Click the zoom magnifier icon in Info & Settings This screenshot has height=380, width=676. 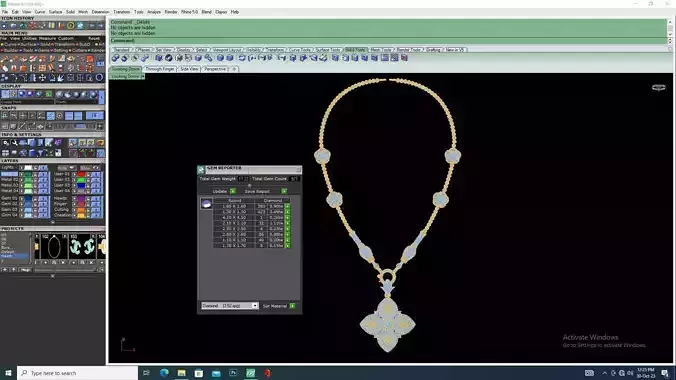pos(5,143)
